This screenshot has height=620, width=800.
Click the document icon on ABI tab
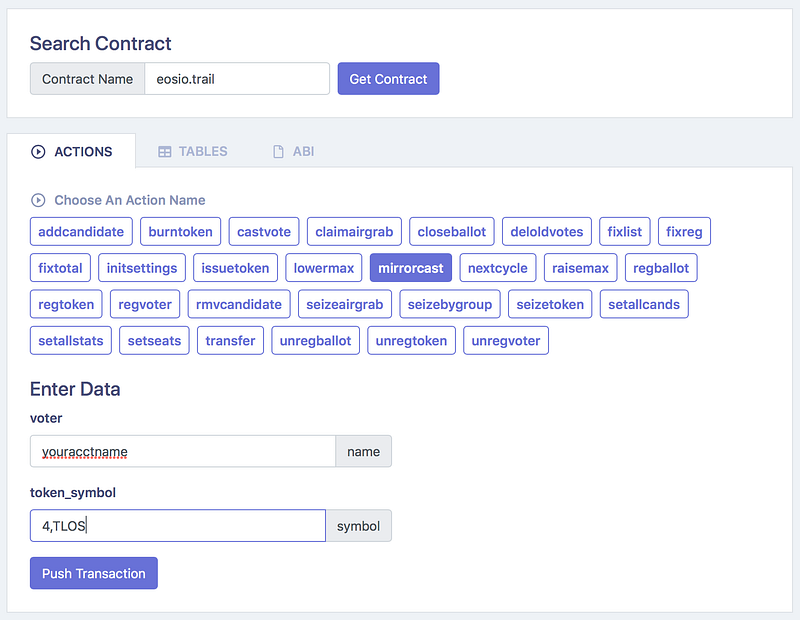pos(278,152)
